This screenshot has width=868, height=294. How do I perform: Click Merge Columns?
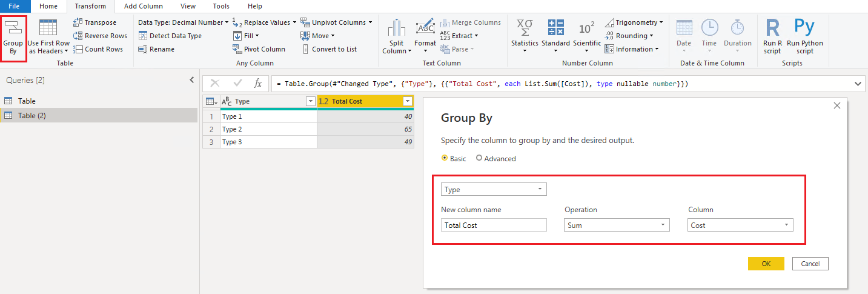click(x=471, y=22)
